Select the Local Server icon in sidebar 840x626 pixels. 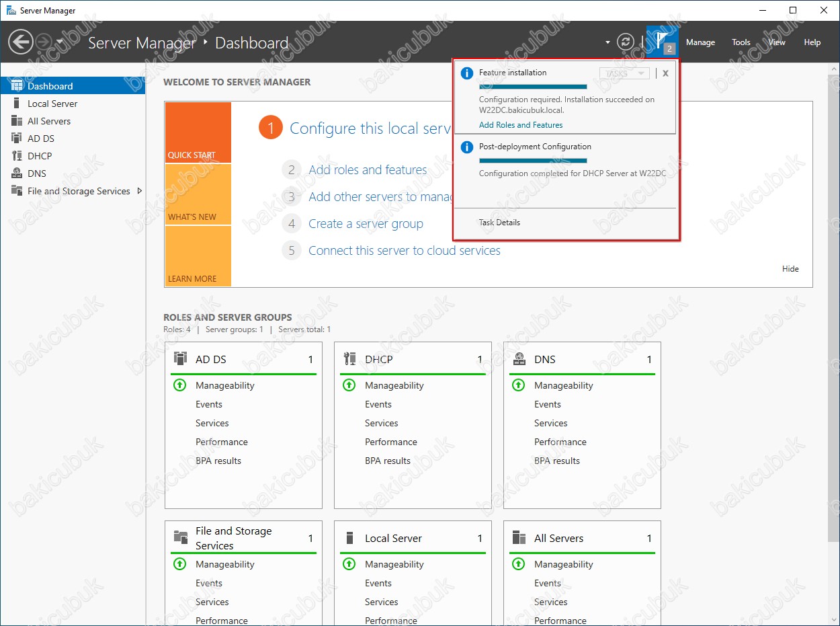pyautogui.click(x=17, y=104)
